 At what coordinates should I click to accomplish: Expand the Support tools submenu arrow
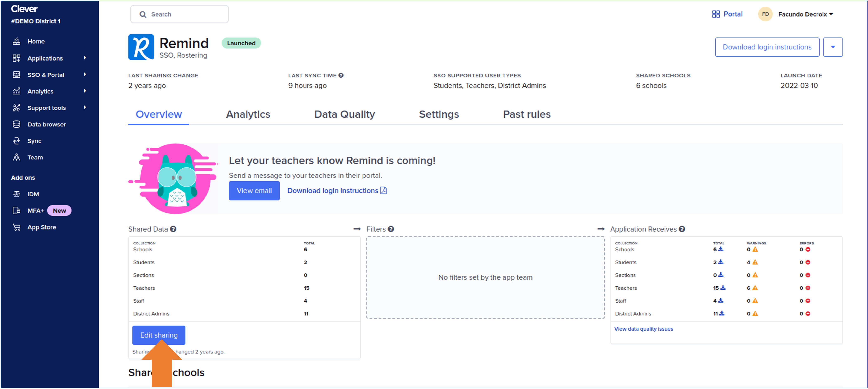click(85, 108)
